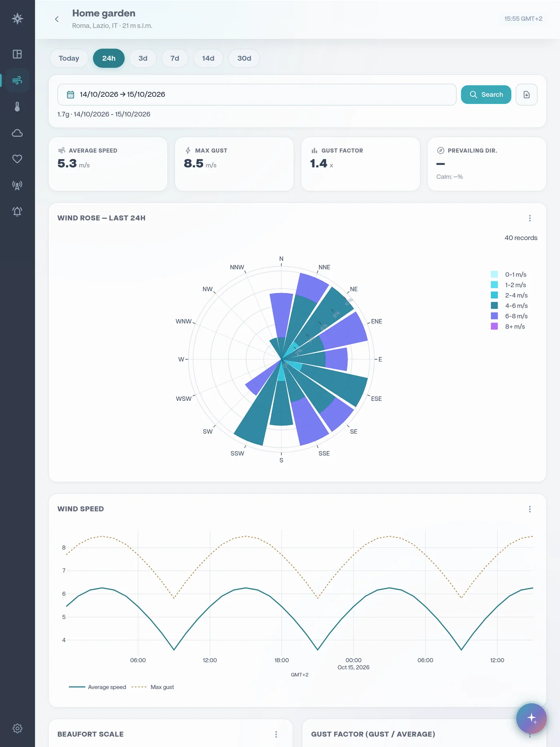
Task: Open the sparkle assistant floating button
Action: tap(531, 719)
